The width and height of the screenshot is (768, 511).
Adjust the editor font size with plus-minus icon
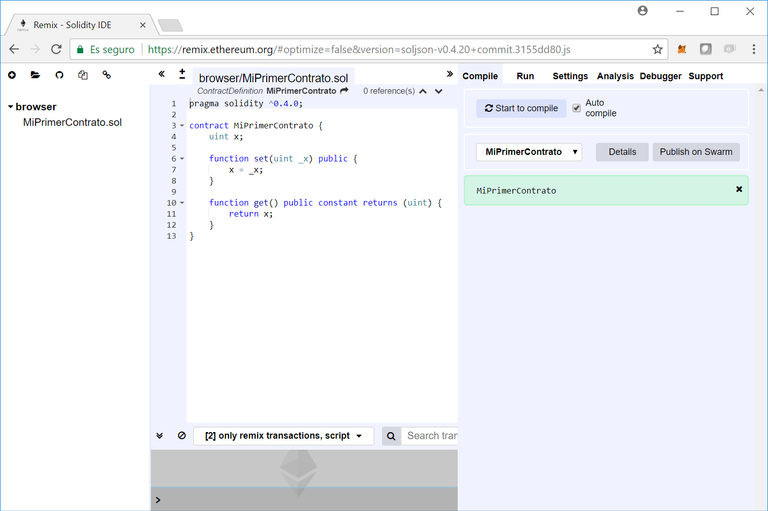pyautogui.click(x=182, y=74)
